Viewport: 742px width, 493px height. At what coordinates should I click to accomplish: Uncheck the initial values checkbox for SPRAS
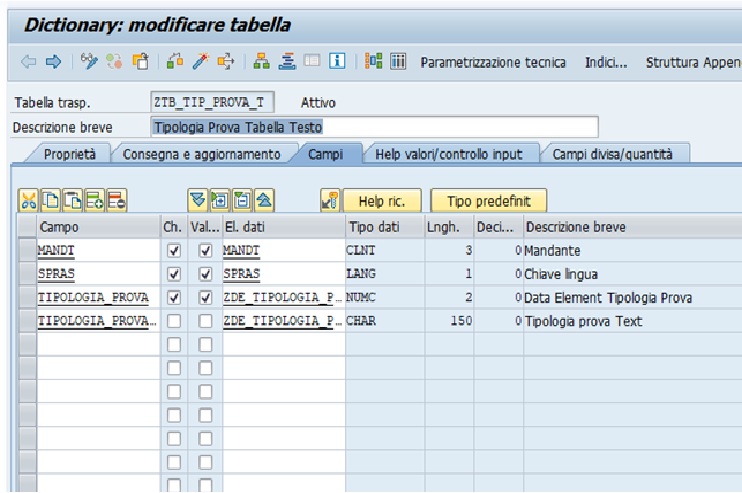pyautogui.click(x=205, y=274)
